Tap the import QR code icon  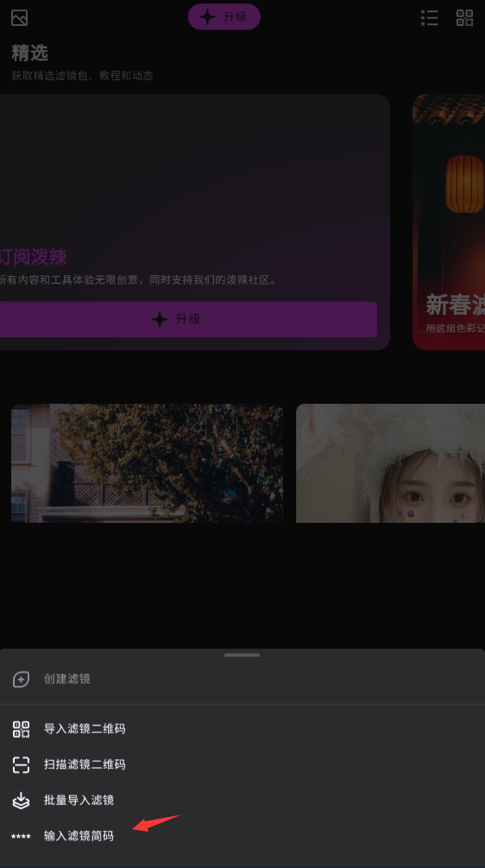coord(21,729)
